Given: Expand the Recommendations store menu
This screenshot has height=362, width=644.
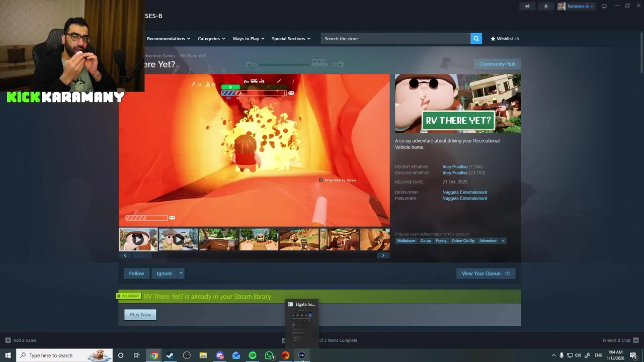Looking at the screenshot, I should (x=169, y=38).
